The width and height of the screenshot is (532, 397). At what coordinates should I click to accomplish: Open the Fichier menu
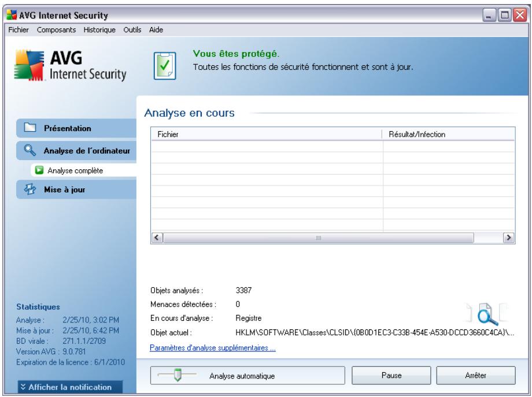[x=19, y=30]
